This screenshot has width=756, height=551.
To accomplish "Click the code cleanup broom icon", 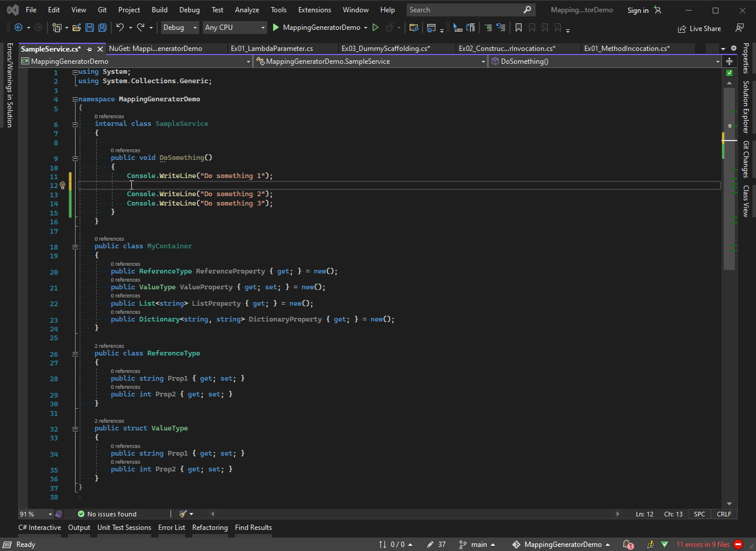I will point(183,514).
